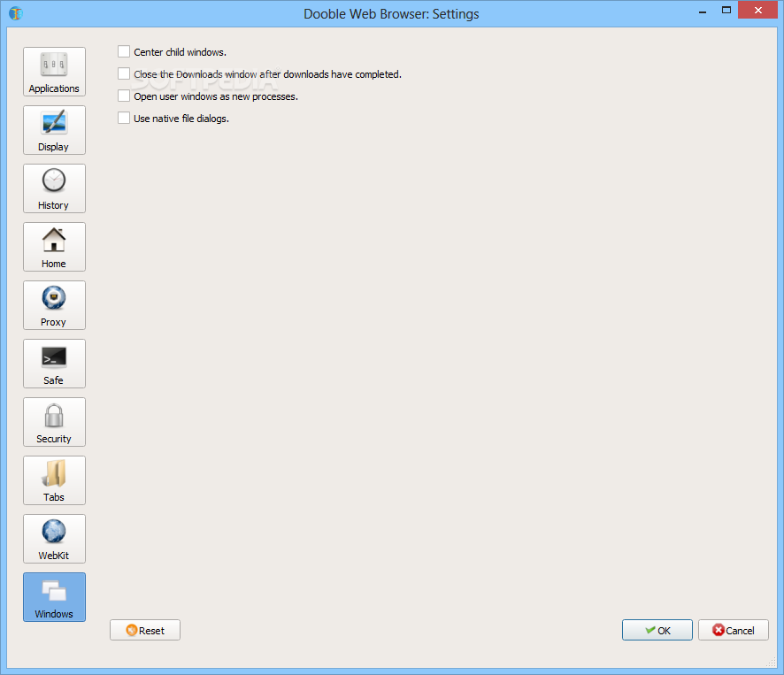This screenshot has width=784, height=675.
Task: Click the Reset button
Action: pyautogui.click(x=145, y=630)
